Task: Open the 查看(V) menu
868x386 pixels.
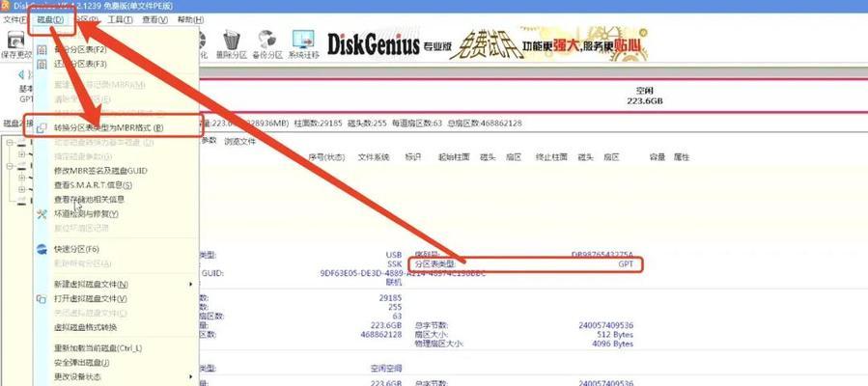Action: (155, 20)
